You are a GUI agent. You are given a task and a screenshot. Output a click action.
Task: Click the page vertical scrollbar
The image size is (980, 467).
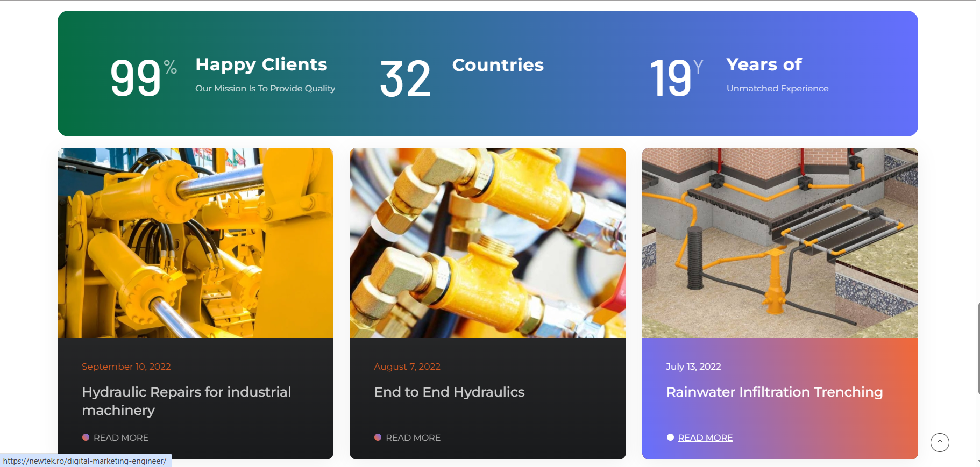978,348
